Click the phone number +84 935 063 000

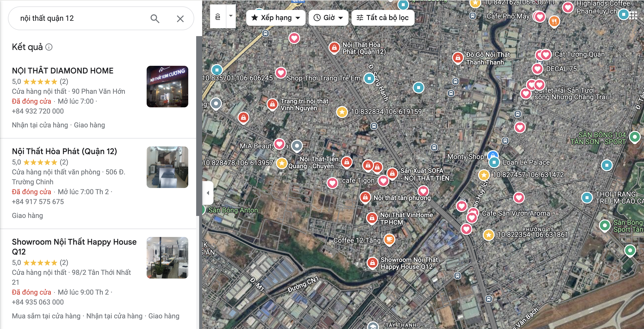pos(38,302)
